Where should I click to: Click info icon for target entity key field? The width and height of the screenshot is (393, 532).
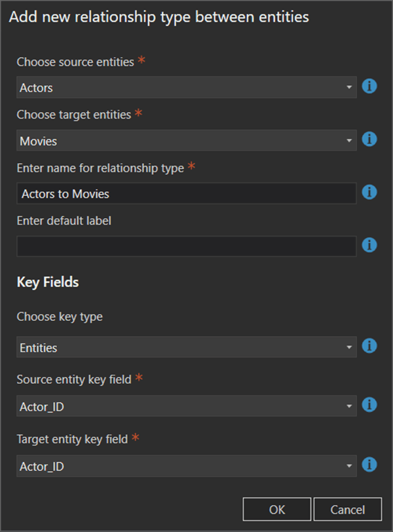(369, 465)
